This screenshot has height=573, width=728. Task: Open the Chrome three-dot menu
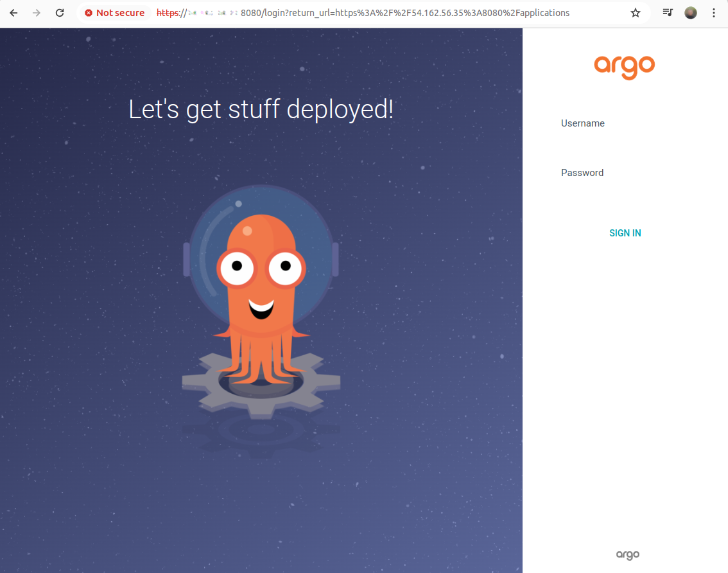(714, 13)
